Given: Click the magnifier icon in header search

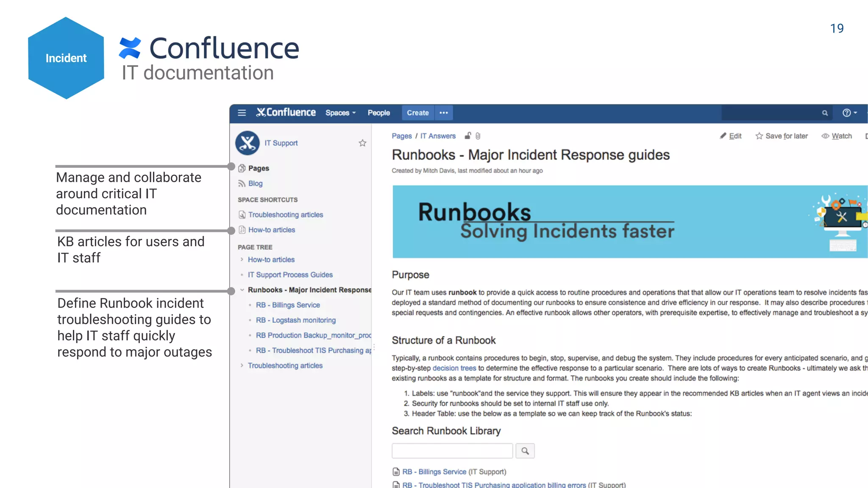Looking at the screenshot, I should click(825, 113).
